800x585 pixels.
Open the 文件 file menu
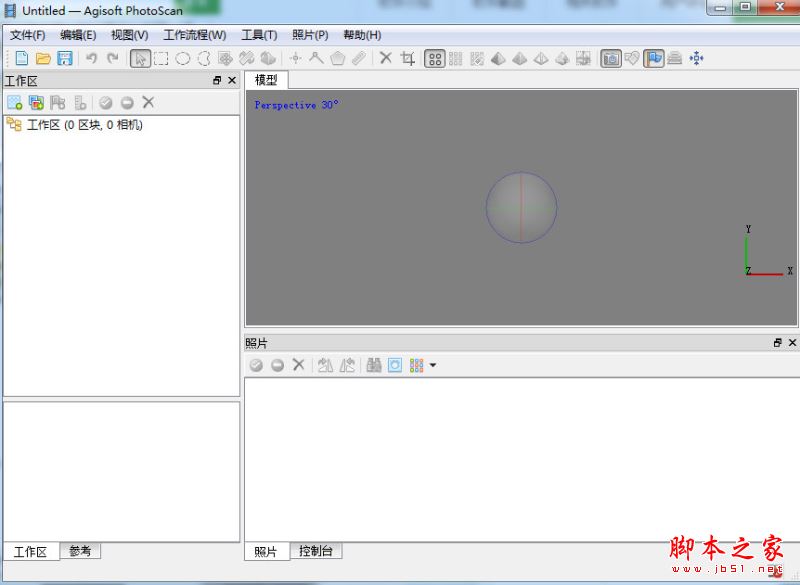[27, 33]
